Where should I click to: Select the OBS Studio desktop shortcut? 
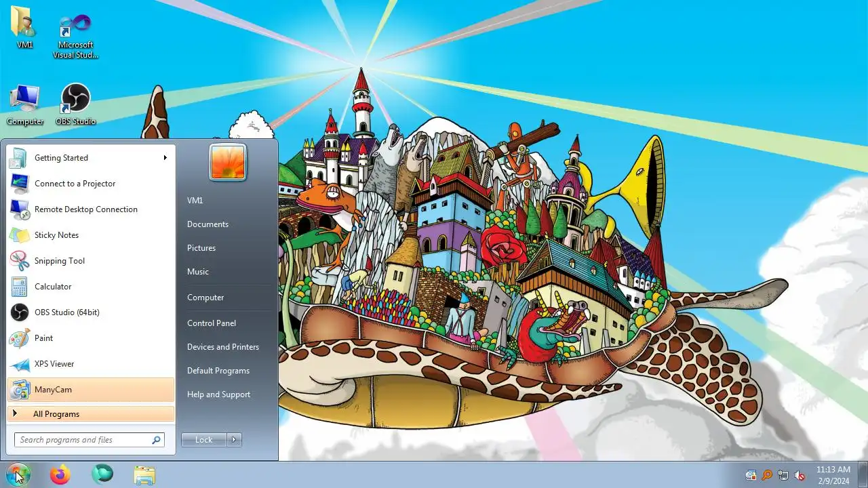75,105
